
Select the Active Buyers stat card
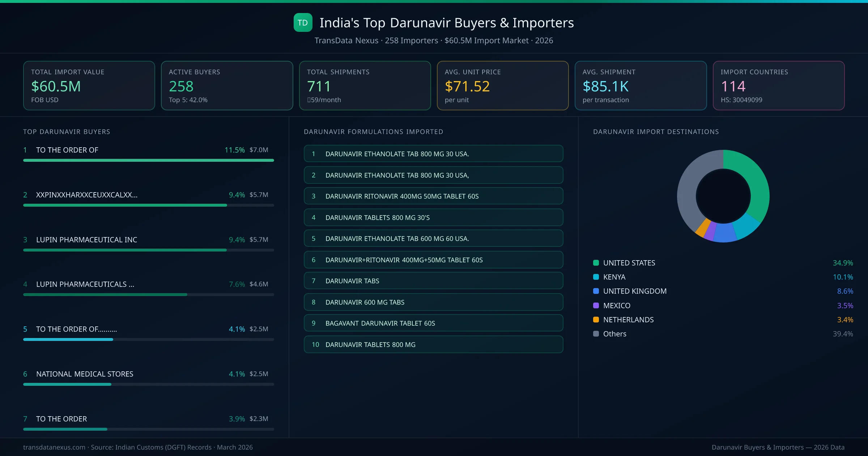click(x=227, y=85)
